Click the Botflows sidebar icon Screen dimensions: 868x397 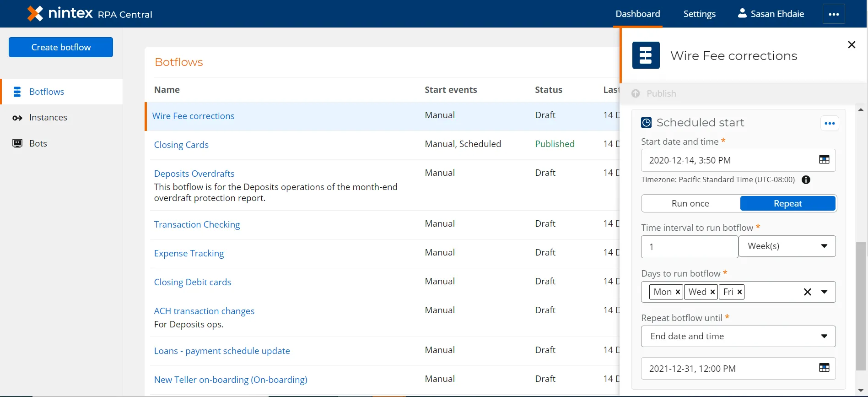[x=17, y=92]
